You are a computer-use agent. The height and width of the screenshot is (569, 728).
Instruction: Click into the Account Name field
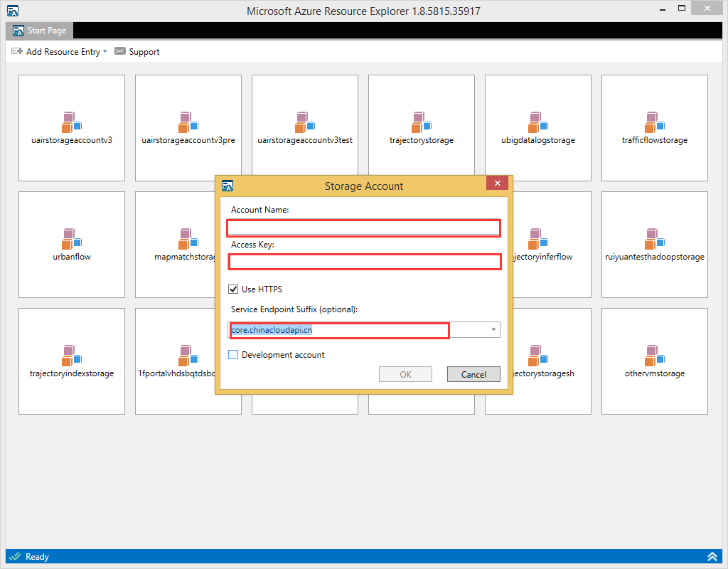click(364, 228)
